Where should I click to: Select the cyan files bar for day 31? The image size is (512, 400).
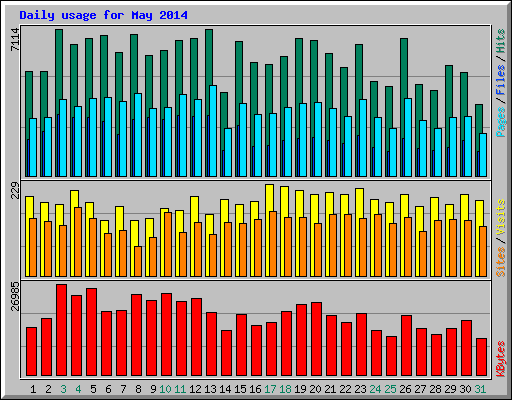483,155
